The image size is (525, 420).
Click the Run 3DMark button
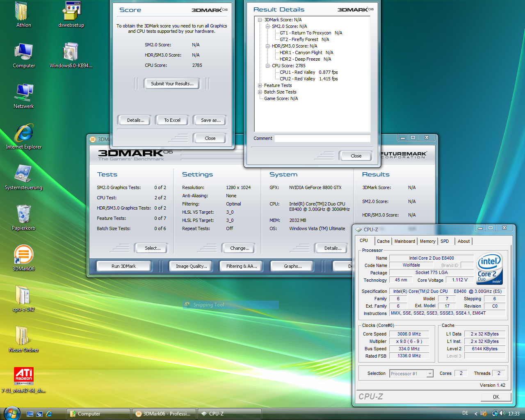pyautogui.click(x=123, y=266)
